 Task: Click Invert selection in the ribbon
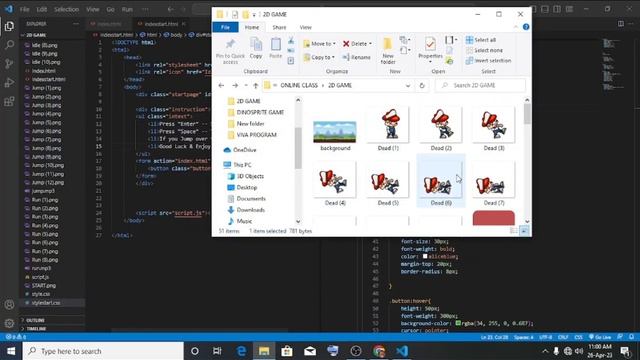(489, 60)
